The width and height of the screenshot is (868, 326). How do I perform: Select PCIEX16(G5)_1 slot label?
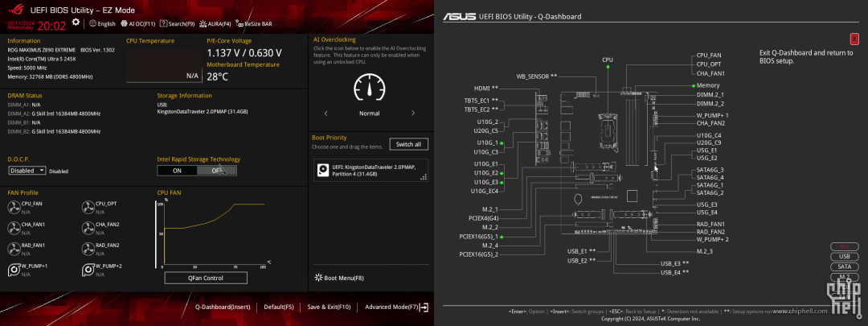tap(479, 236)
